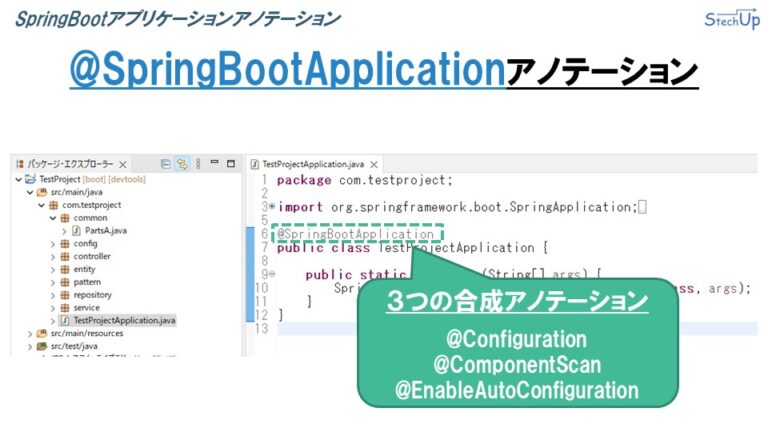
Task: Close the Package Explorer view tab
Action: pos(123,164)
